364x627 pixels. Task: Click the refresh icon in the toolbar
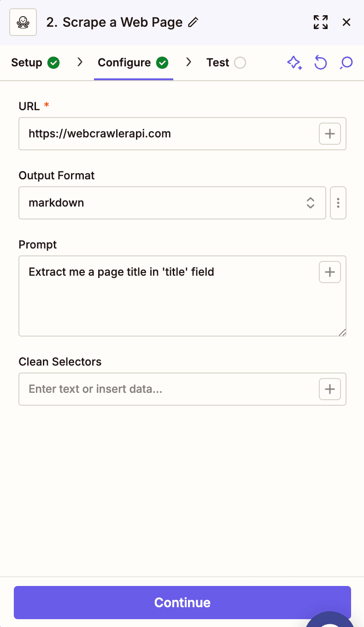(320, 63)
